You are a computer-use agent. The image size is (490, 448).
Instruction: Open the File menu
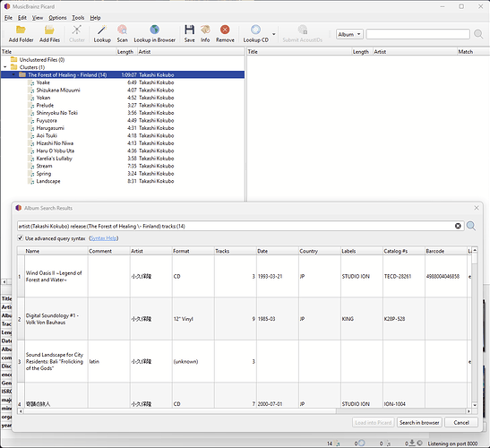(x=8, y=18)
